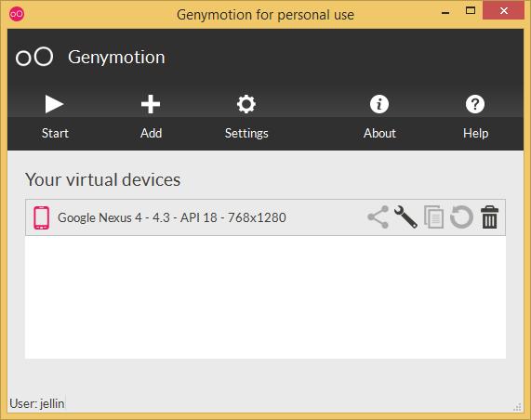Open Help from the toolbar

click(x=475, y=117)
